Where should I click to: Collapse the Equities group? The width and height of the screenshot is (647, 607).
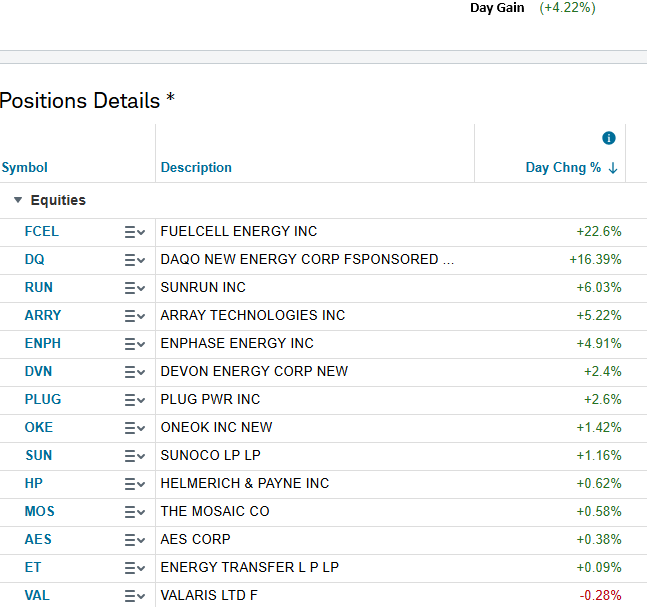click(18, 200)
